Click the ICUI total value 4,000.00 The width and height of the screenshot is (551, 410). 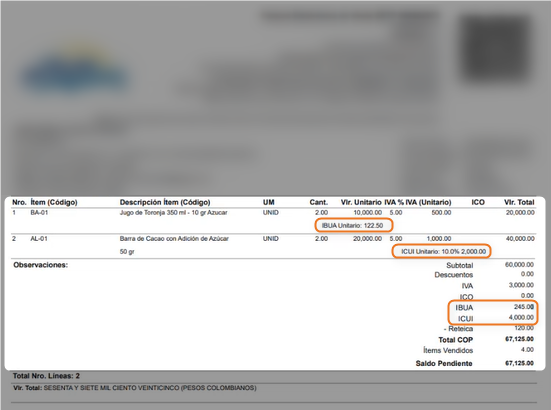521,317
